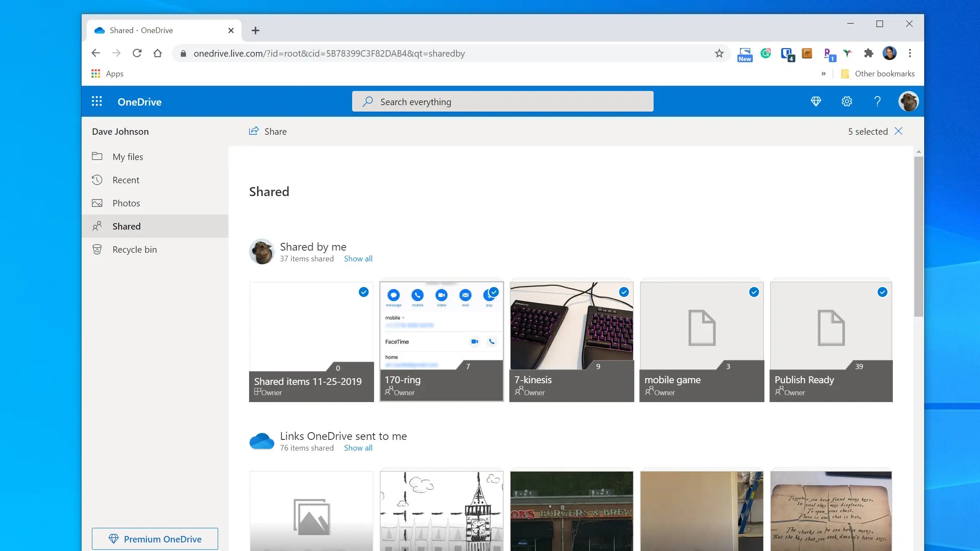Open OneDrive settings with the gear icon
The height and width of the screenshot is (551, 980).
point(846,101)
